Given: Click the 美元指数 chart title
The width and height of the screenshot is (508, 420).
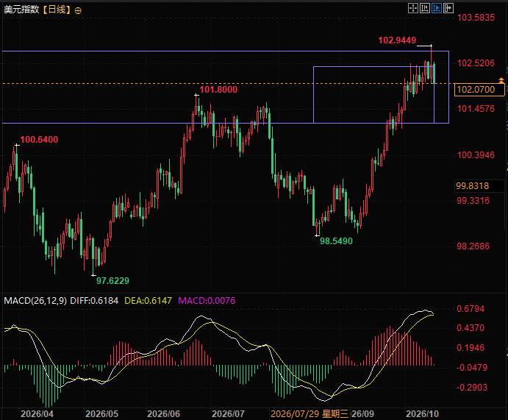Looking at the screenshot, I should 21,10.
